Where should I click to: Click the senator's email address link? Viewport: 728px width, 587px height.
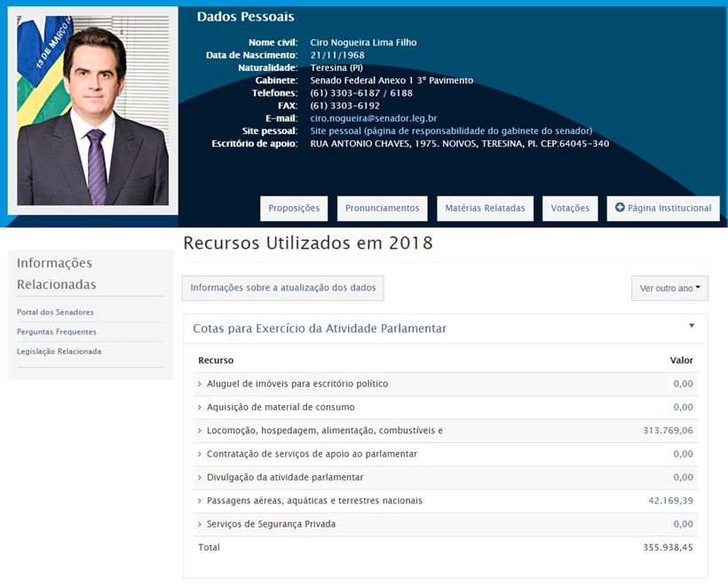(373, 118)
